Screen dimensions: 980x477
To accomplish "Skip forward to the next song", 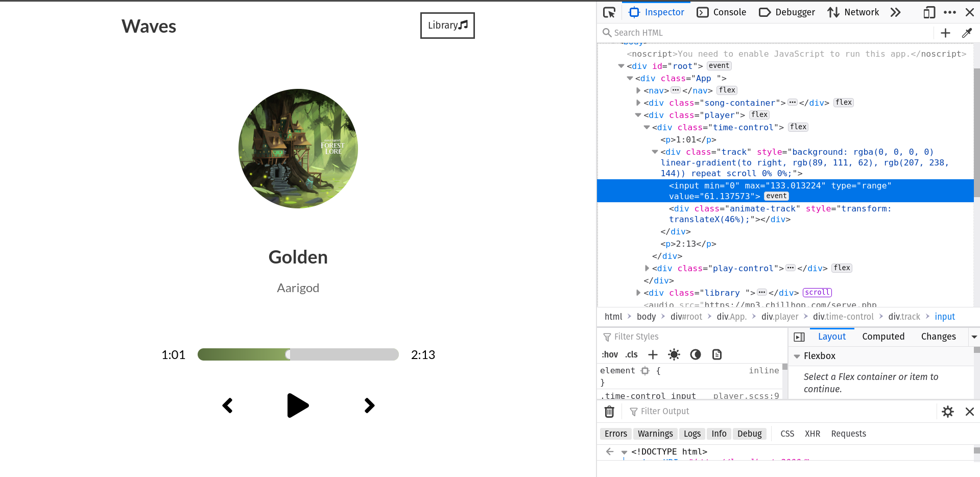I will pyautogui.click(x=370, y=406).
